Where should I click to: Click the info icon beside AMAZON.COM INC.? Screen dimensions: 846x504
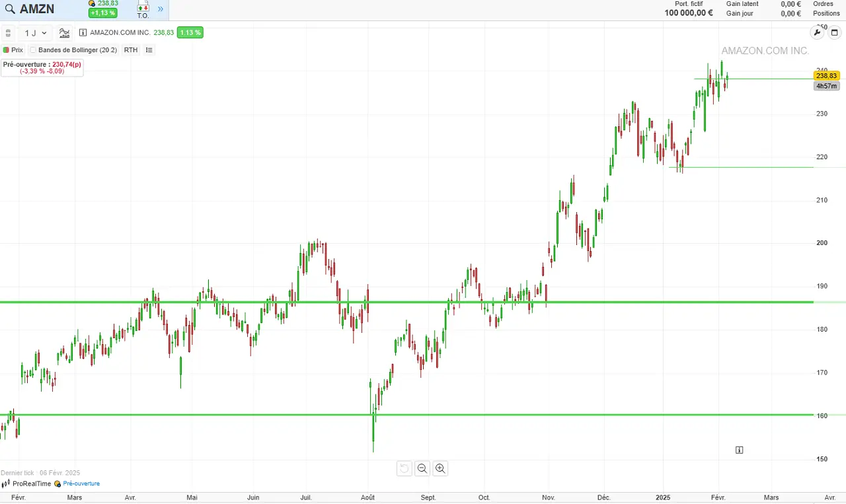[x=83, y=32]
